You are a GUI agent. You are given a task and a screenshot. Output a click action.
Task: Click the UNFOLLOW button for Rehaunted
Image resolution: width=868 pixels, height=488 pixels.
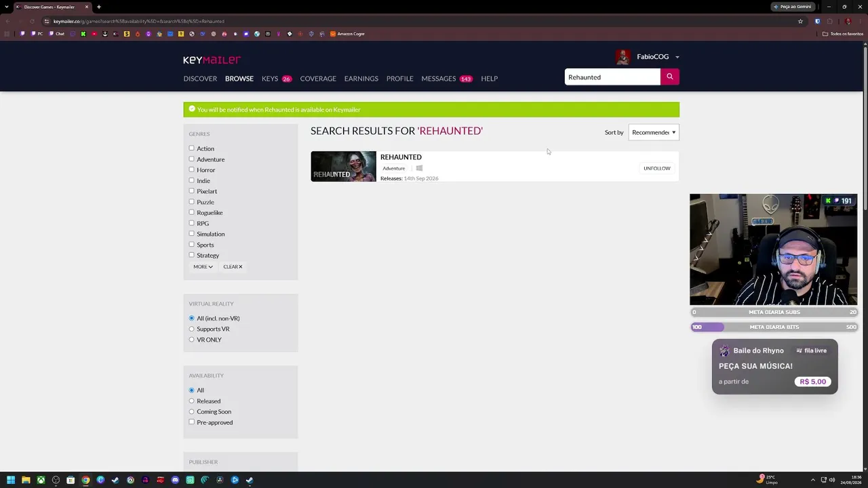point(657,168)
